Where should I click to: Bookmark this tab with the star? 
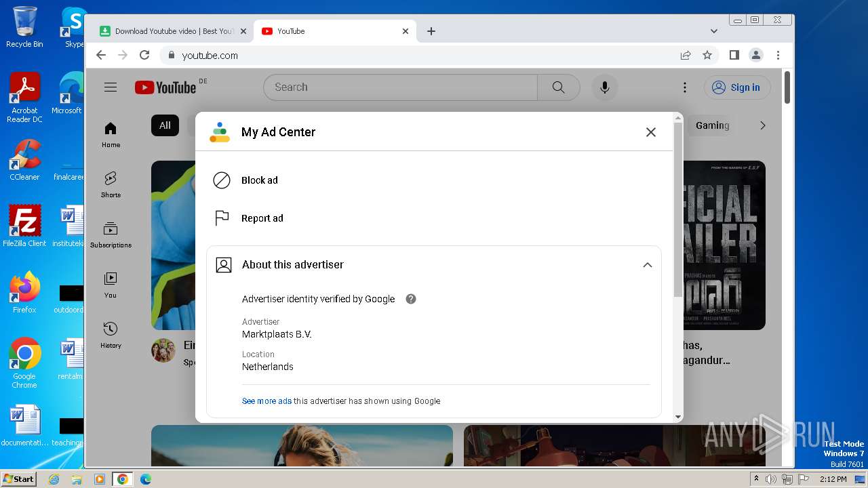click(x=707, y=56)
